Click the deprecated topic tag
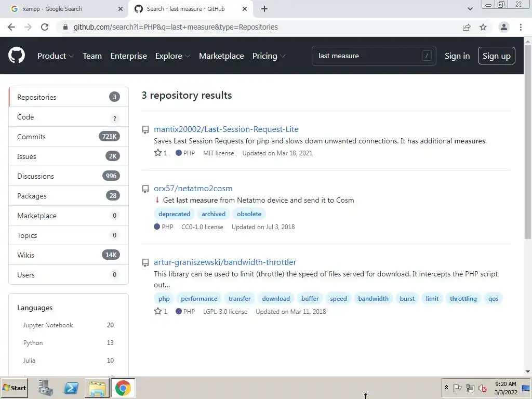Image resolution: width=532 pixels, height=399 pixels. (x=174, y=214)
